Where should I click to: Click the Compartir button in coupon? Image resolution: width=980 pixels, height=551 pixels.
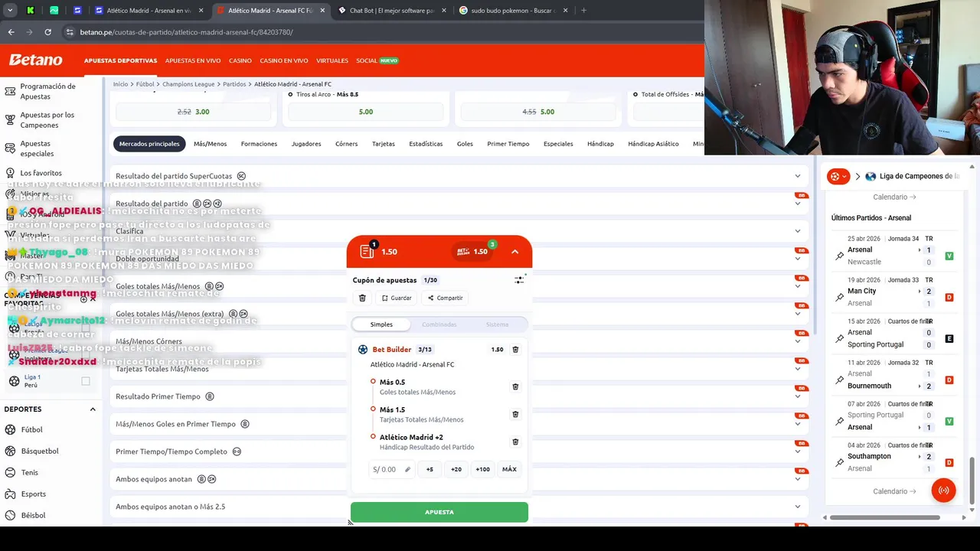point(445,298)
